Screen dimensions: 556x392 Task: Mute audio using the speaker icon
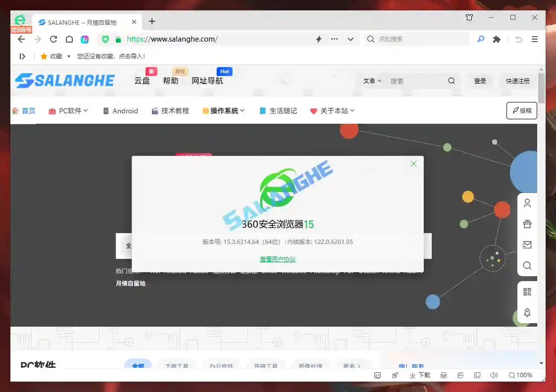494,375
